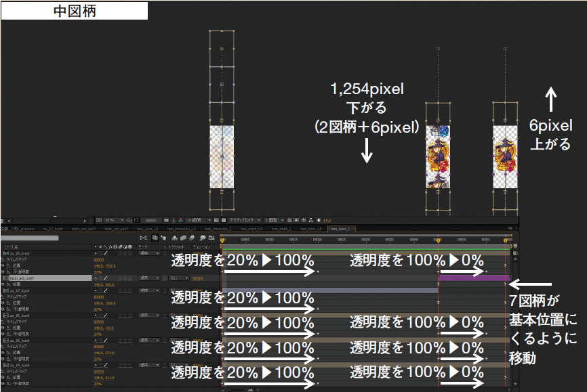
Task: Toggle position stopwatch for zu_06_kumi
Action: [x=3, y=328]
